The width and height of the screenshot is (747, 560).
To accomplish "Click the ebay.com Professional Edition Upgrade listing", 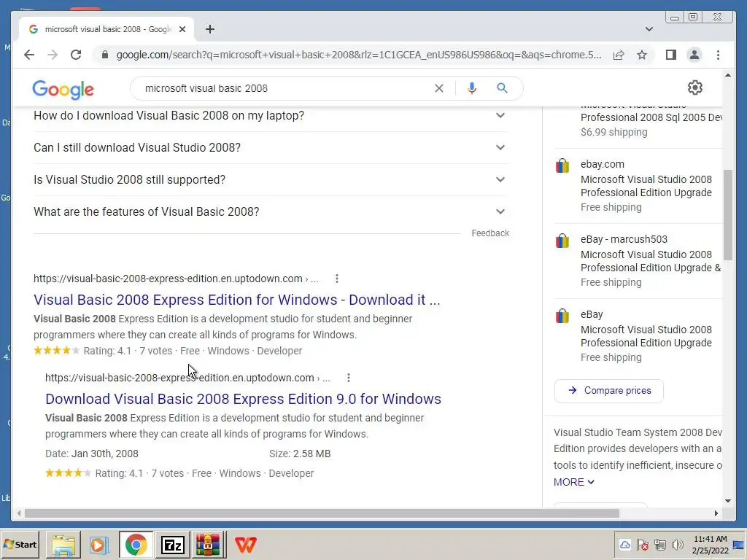I will [646, 186].
